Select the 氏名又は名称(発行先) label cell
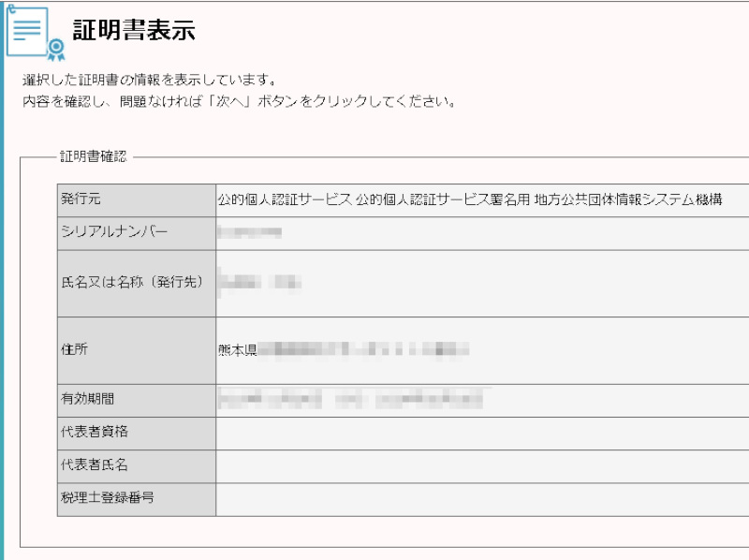 click(131, 283)
